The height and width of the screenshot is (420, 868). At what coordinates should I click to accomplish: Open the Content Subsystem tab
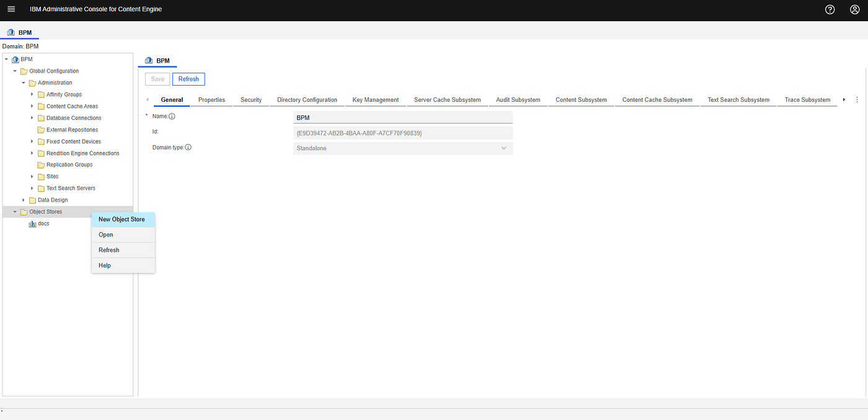pyautogui.click(x=581, y=100)
